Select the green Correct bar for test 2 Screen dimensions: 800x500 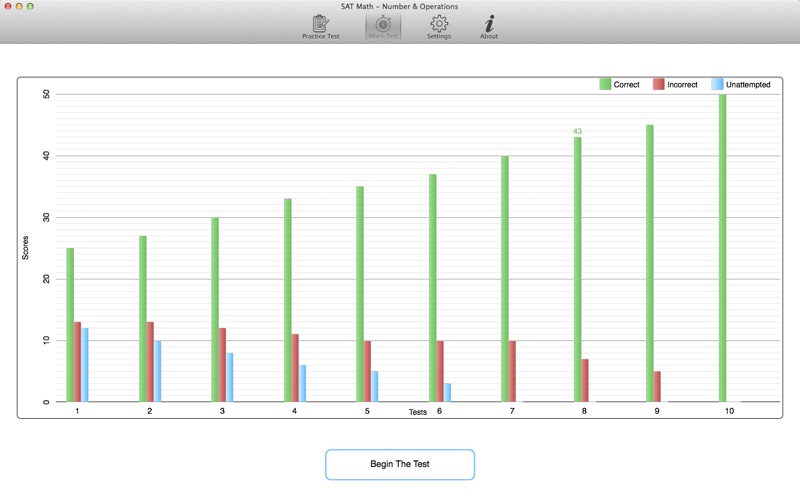pos(143,319)
